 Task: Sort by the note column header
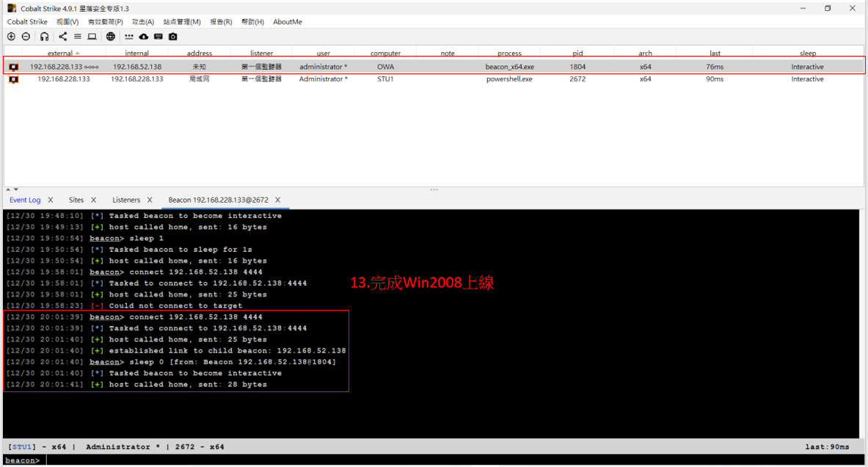coord(448,53)
